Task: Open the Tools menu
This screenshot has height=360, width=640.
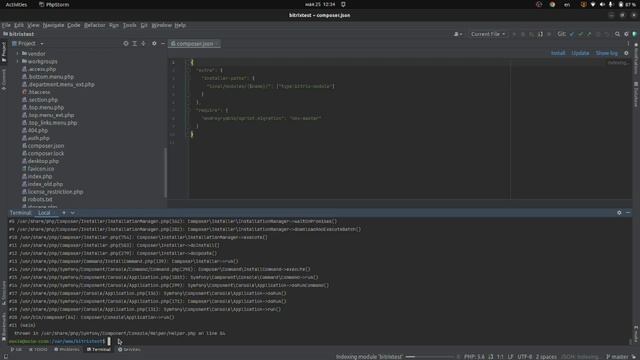Action: pyautogui.click(x=129, y=25)
